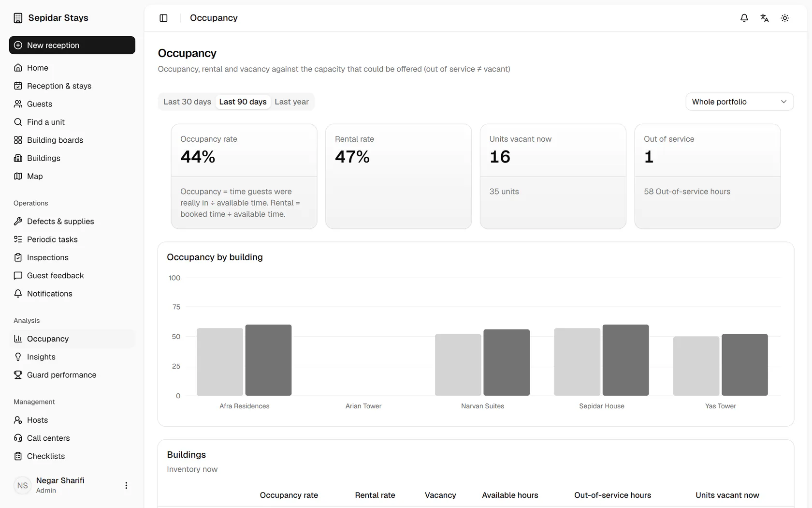
Task: Open Negar Sharifi account options menu
Action: click(126, 485)
